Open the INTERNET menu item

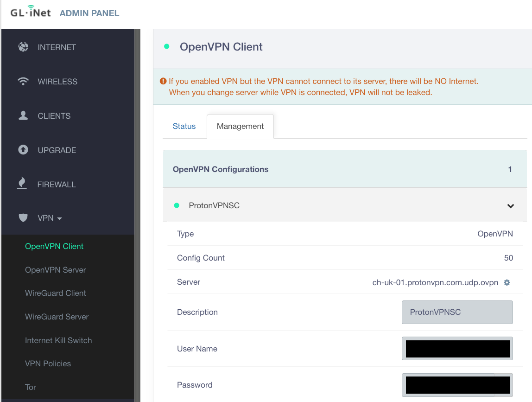click(57, 47)
